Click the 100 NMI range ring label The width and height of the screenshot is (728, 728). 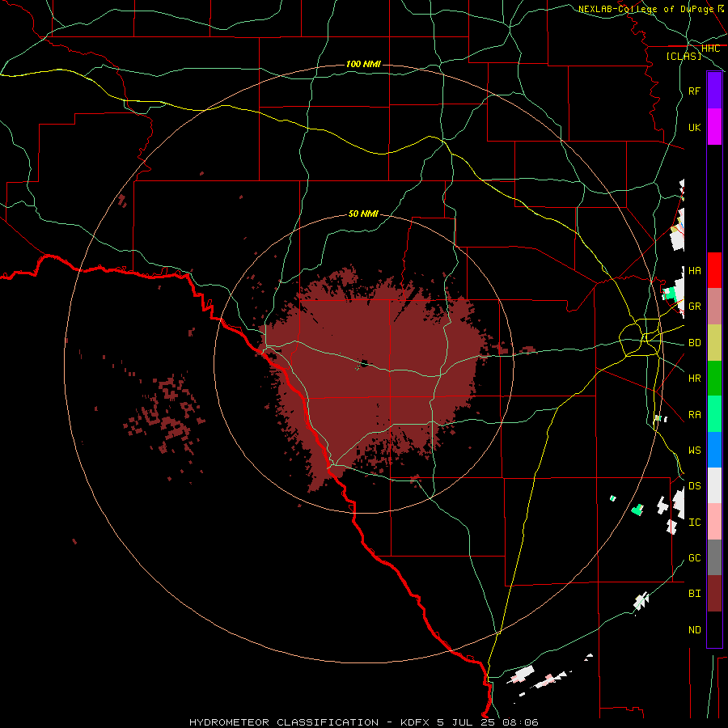click(363, 64)
